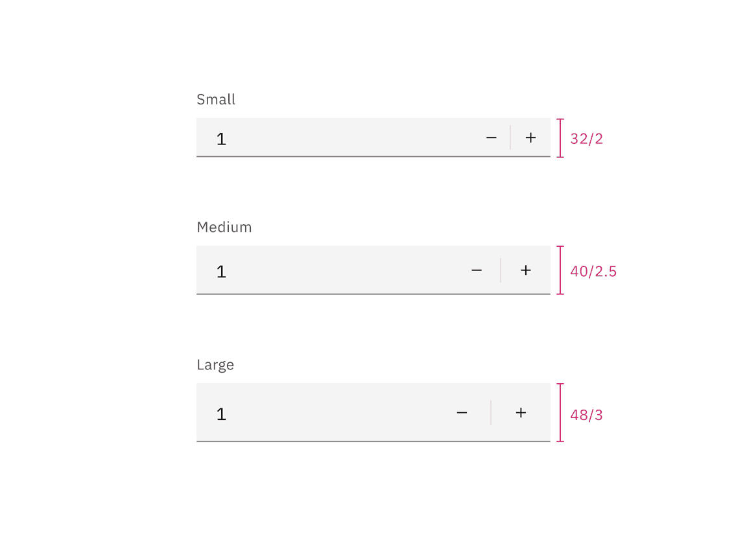747x560 pixels.
Task: Click the Medium label above the second input
Action: 224,227
